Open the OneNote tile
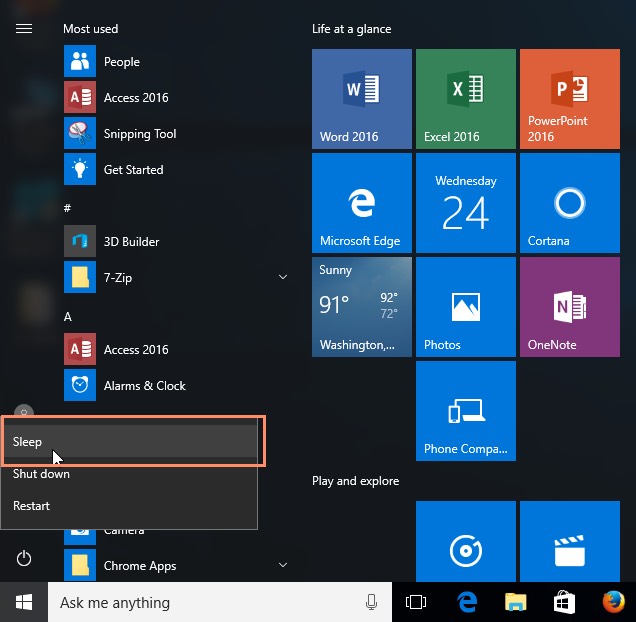The height and width of the screenshot is (622, 636). tap(570, 307)
